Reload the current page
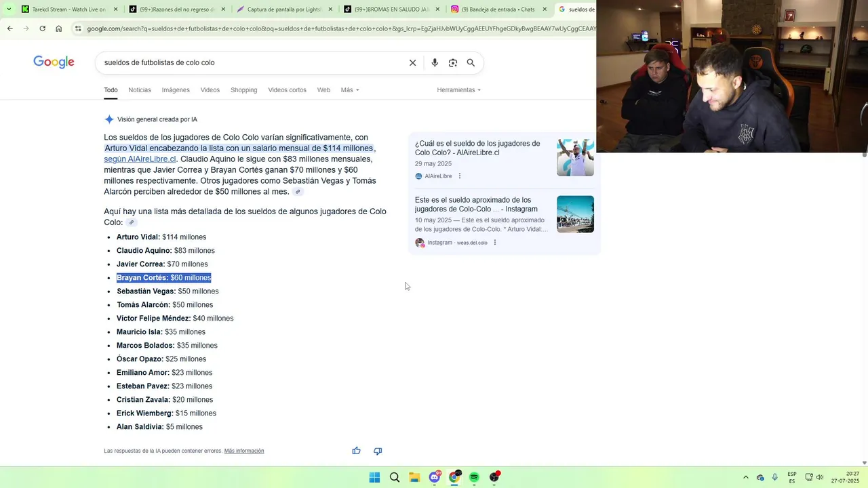 click(42, 28)
